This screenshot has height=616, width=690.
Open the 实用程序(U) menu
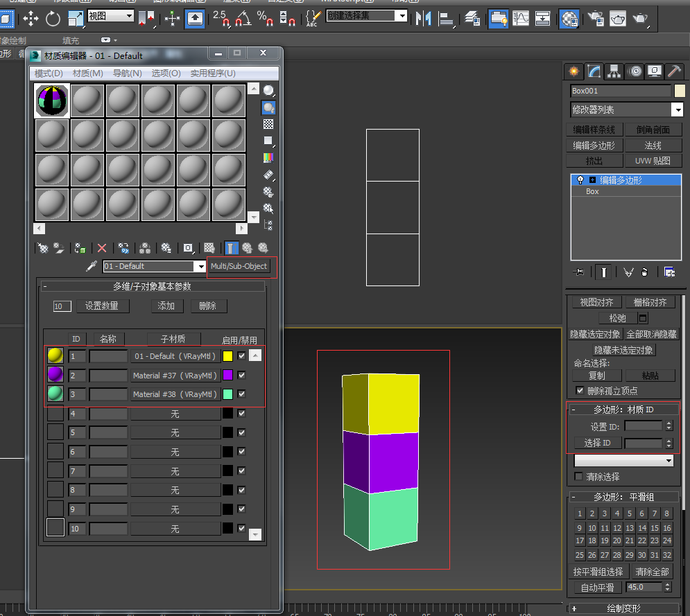213,73
